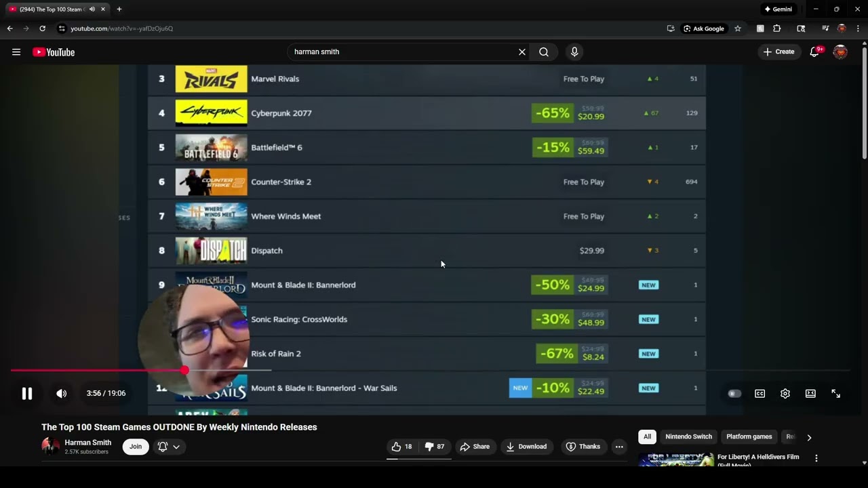Click the For Liberty! A Helldivers Film title
Viewport: 868px width, 488px height.
pyautogui.click(x=758, y=460)
